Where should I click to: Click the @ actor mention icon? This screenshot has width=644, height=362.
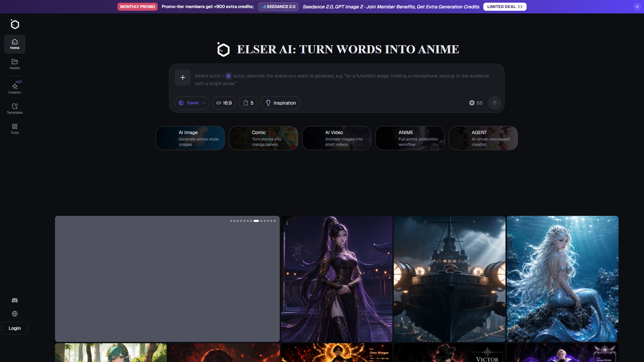pos(228,76)
